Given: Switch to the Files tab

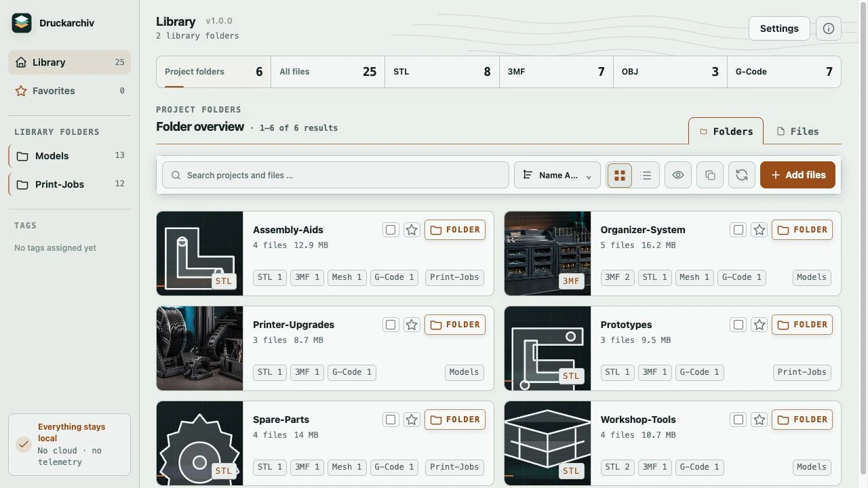Looking at the screenshot, I should (x=797, y=131).
